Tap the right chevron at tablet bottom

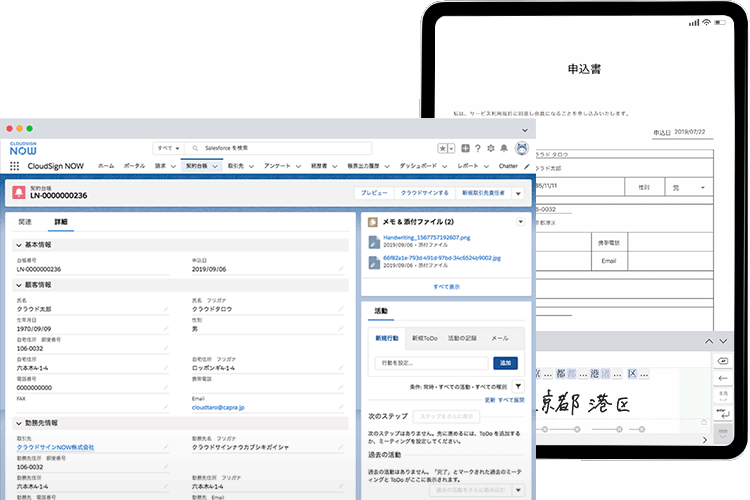click(x=705, y=440)
